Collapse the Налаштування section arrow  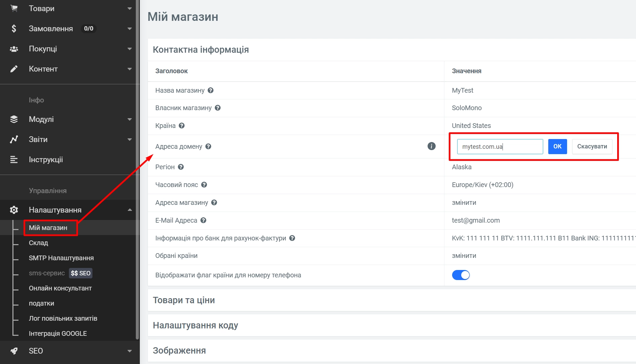[130, 210]
